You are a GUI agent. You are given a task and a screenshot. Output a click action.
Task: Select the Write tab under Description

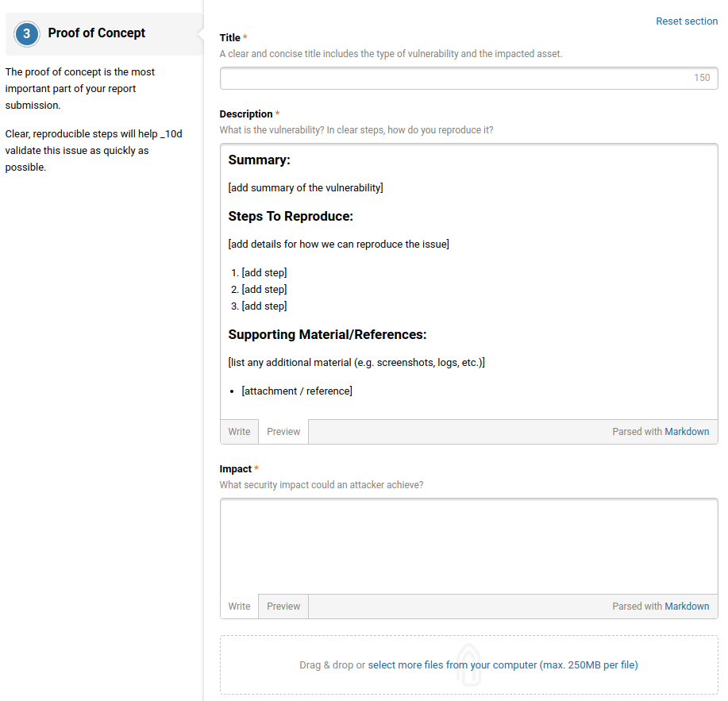(239, 431)
